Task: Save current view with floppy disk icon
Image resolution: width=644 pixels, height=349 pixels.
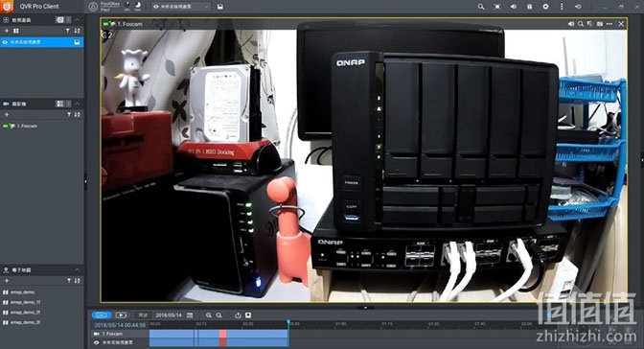Action: 220,7
